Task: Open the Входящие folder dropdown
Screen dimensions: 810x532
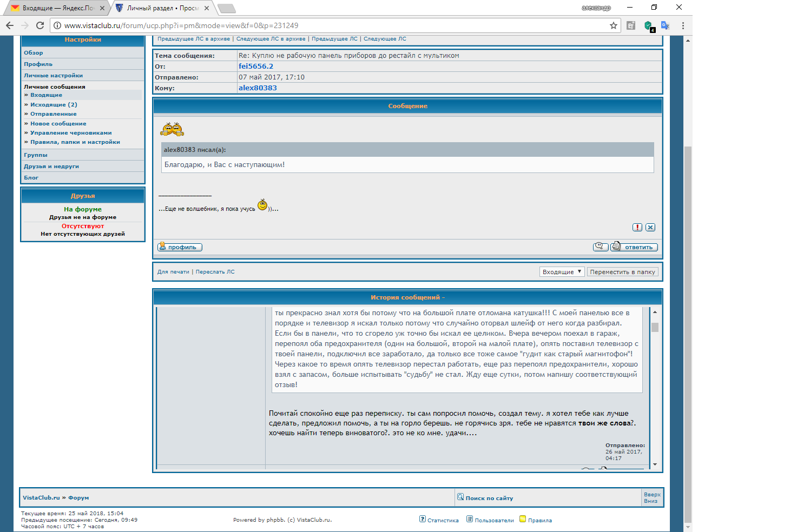Action: pyautogui.click(x=562, y=272)
